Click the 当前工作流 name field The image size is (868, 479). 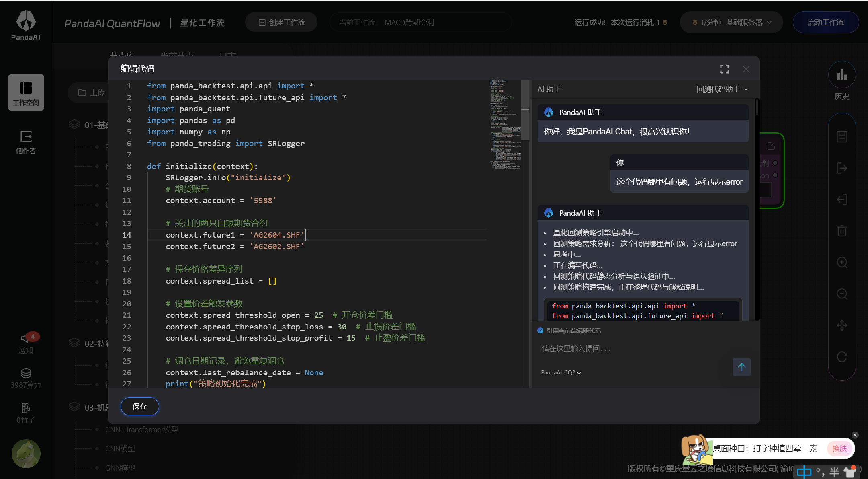(420, 23)
